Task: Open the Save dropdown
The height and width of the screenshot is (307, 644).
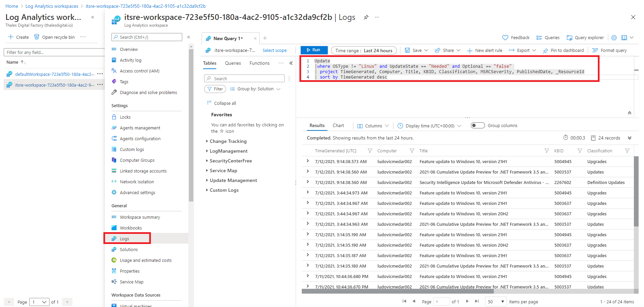Action: coord(416,51)
